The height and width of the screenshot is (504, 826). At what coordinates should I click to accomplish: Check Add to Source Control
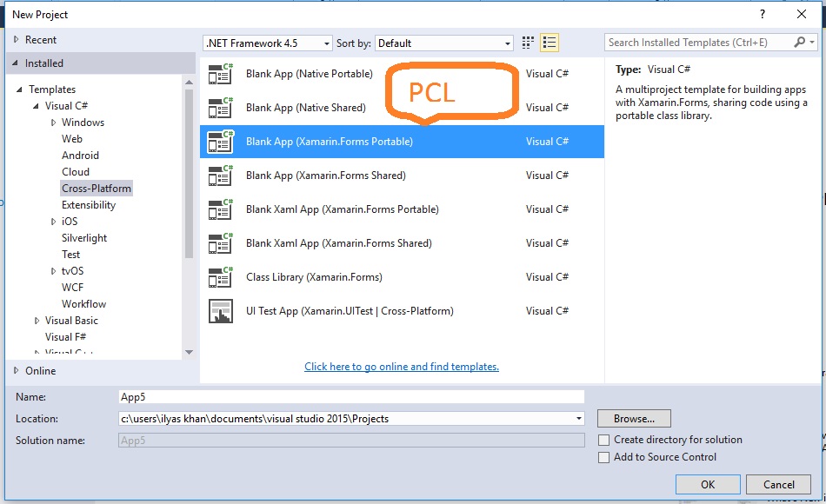click(x=604, y=456)
